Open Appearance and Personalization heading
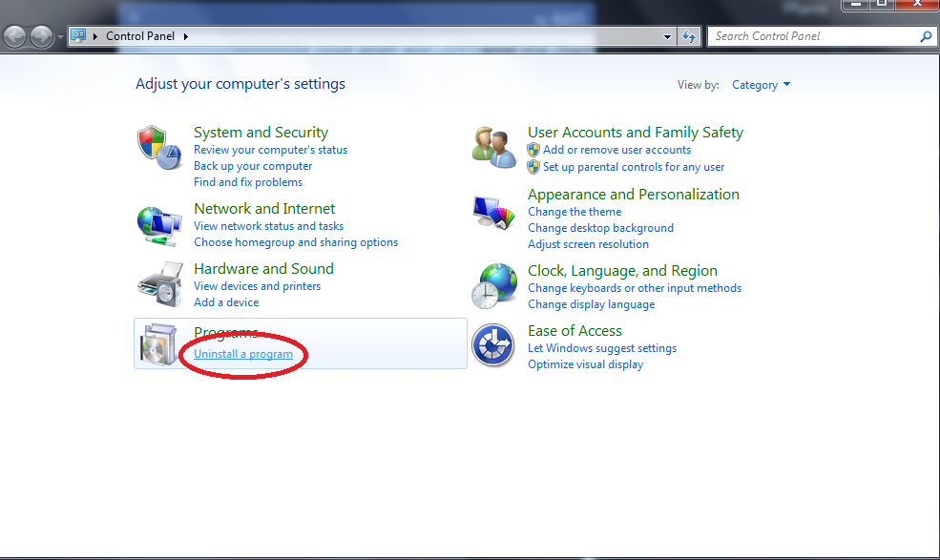 click(634, 195)
